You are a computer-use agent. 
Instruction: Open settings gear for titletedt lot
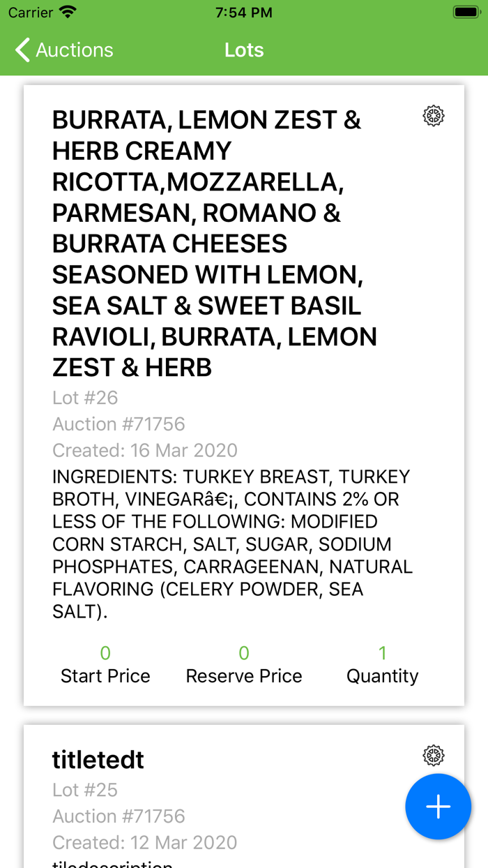pyautogui.click(x=434, y=756)
